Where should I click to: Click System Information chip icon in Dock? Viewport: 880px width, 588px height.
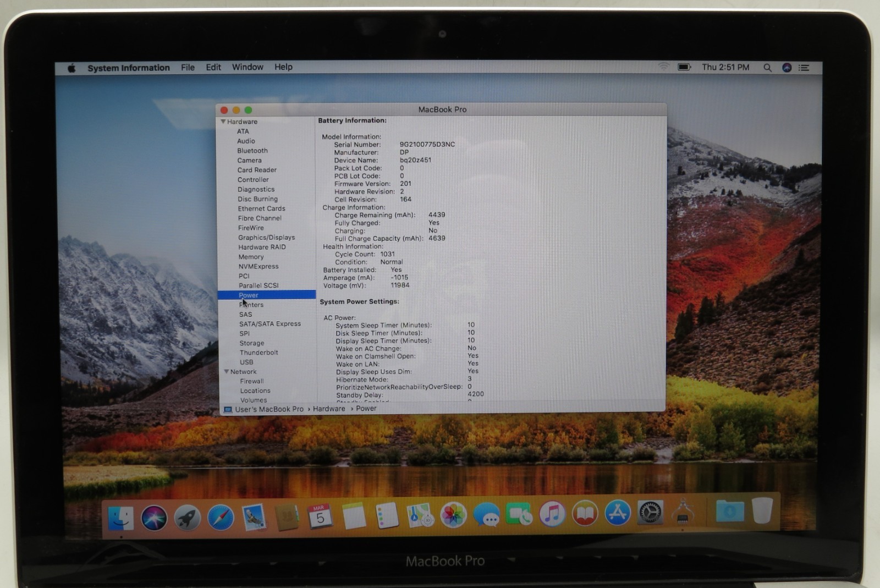pyautogui.click(x=683, y=512)
